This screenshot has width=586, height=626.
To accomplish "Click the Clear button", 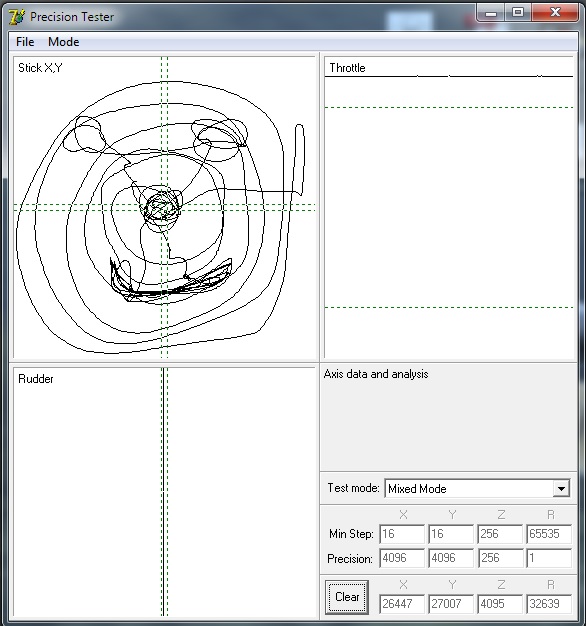I will [346, 597].
